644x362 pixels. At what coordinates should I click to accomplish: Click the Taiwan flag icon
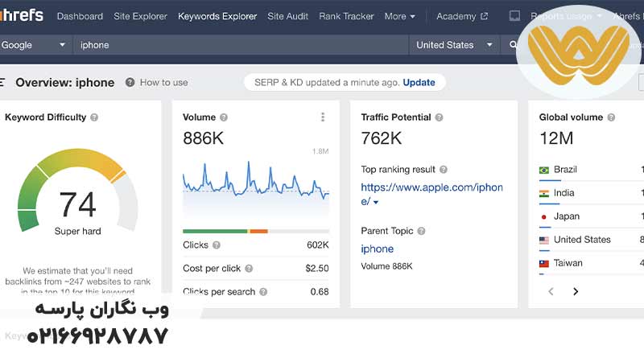point(544,264)
